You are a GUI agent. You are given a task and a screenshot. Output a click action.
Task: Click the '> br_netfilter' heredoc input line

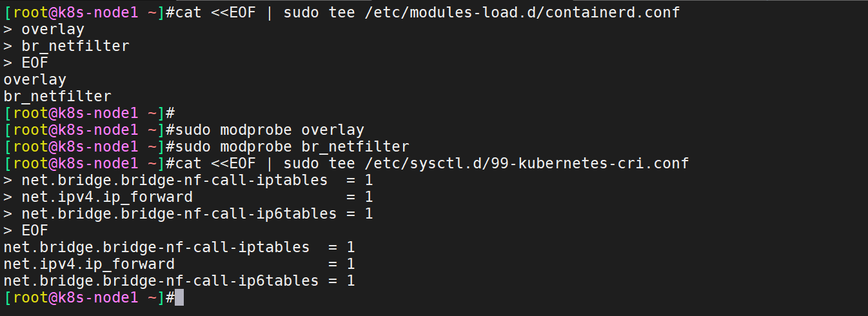tap(66, 46)
